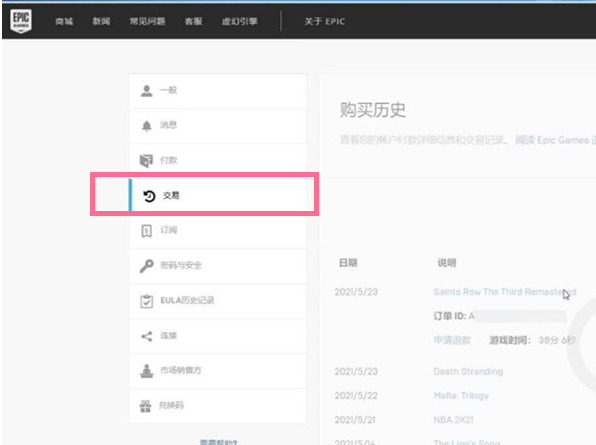
Task: Open the Mafia: Trilogy purchase entry
Action: [461, 396]
